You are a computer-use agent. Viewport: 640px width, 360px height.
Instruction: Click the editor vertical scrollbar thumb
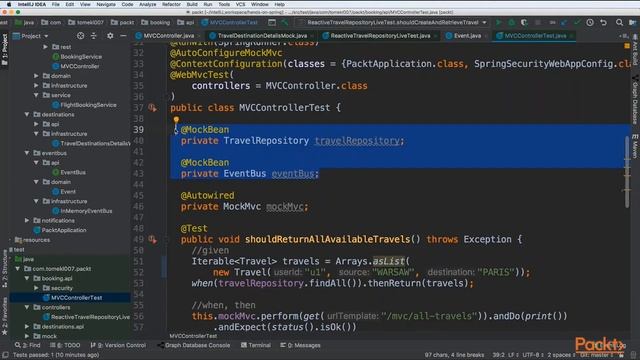627,171
